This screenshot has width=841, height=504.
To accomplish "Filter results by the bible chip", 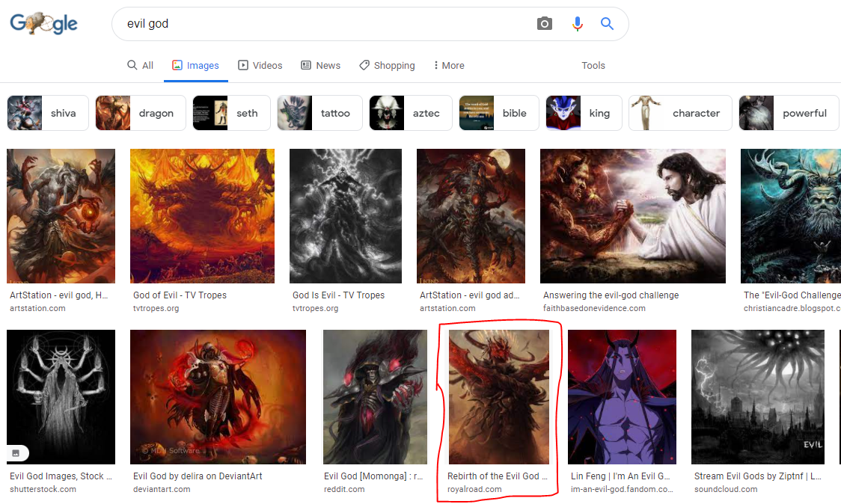I will 499,113.
